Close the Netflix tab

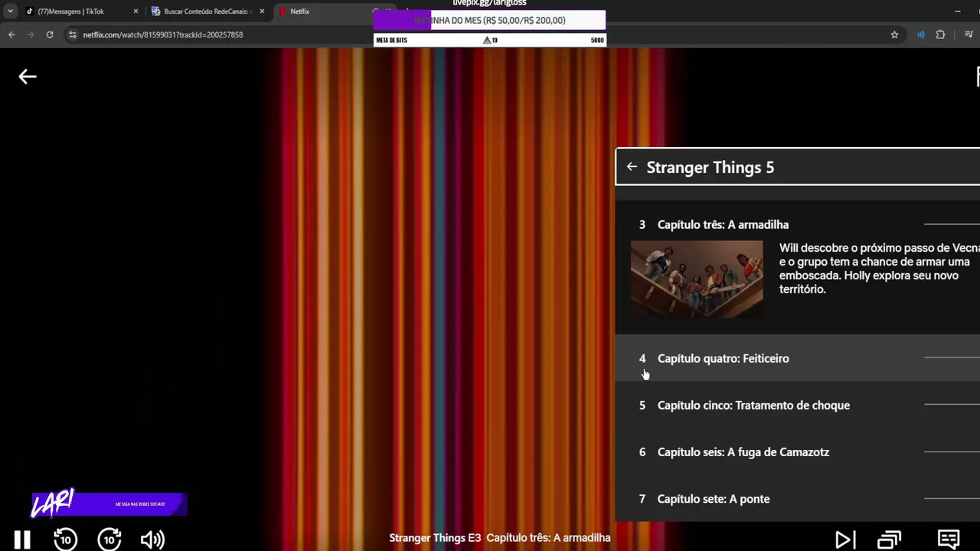(387, 11)
